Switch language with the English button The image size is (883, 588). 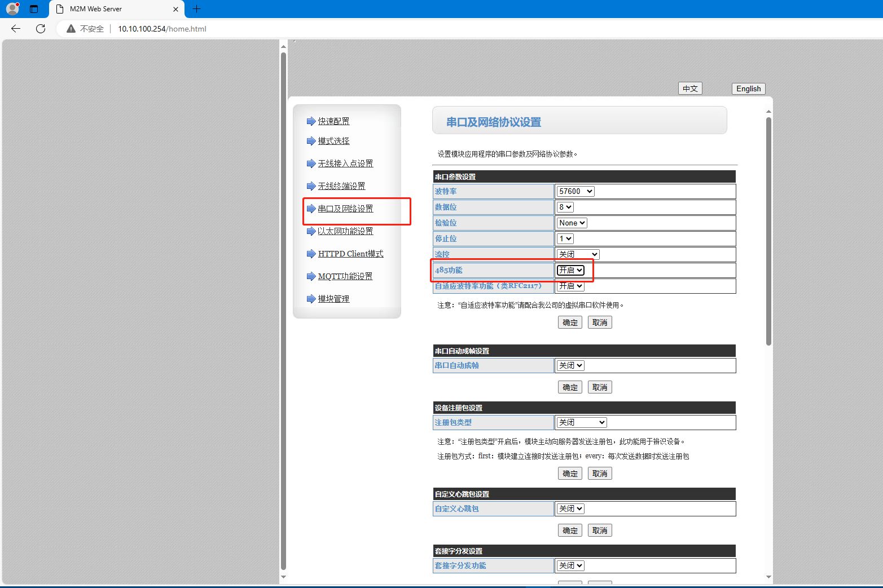click(x=748, y=89)
